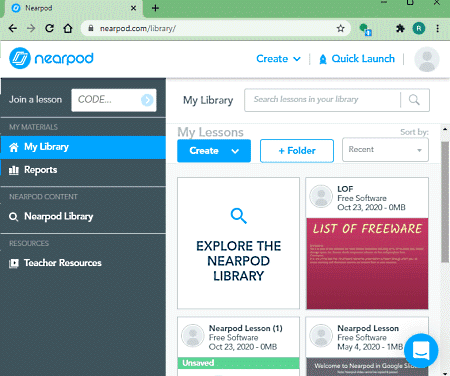Click the library search magnifier icon

tap(414, 100)
